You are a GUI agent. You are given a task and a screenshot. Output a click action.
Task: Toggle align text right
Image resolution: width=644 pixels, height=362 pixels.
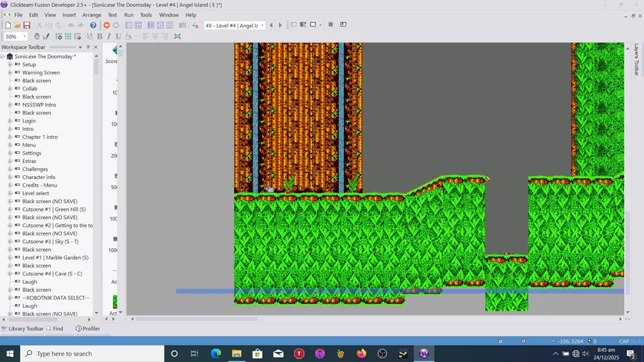tap(165, 36)
